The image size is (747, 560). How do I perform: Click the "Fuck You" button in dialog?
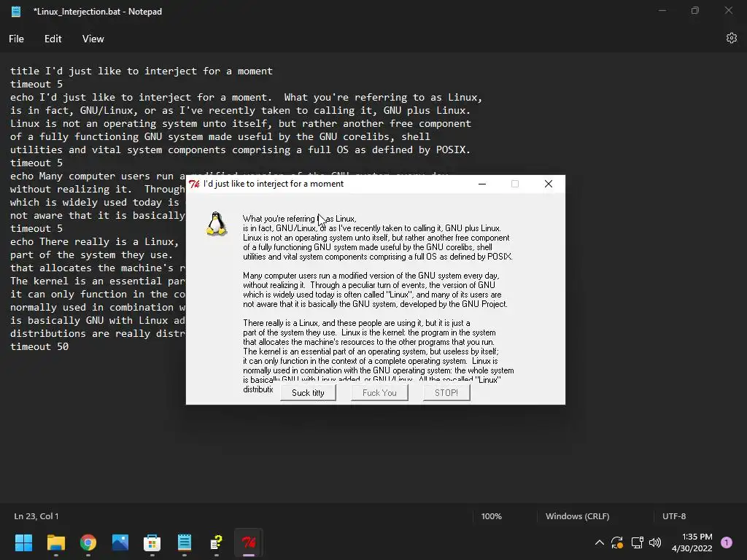(379, 393)
